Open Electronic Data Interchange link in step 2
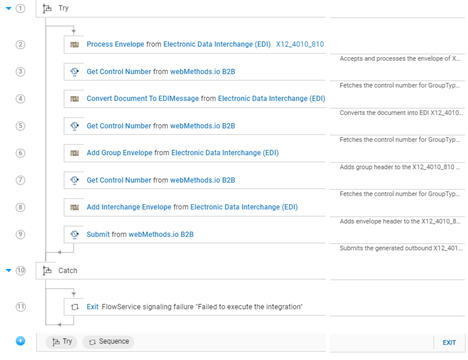 217,44
